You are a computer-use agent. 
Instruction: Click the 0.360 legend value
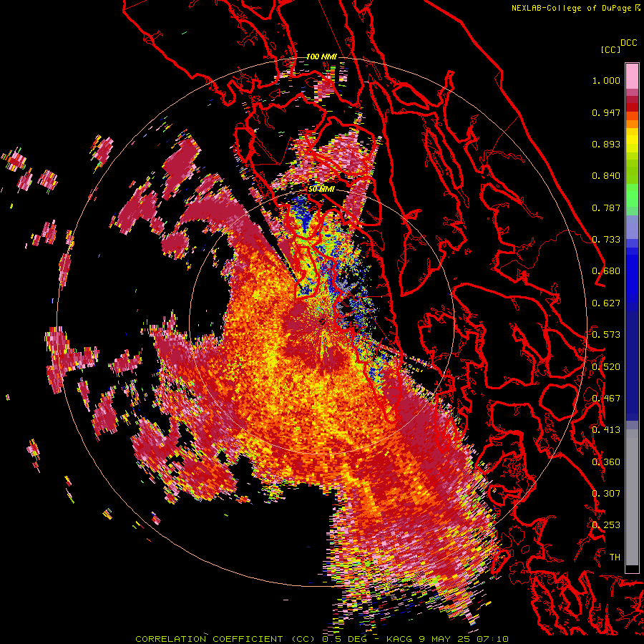[x=606, y=462]
